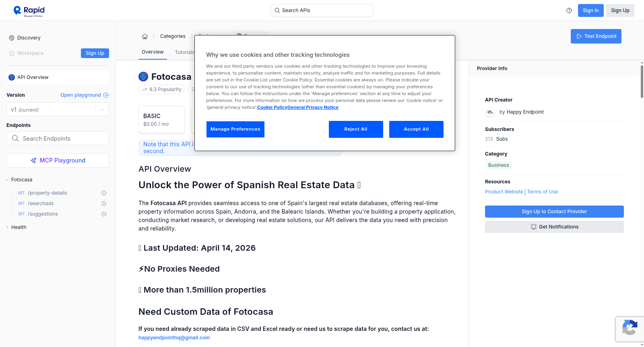Focus the Search APIs input field
The width and height of the screenshot is (644, 347).
pos(322,10)
